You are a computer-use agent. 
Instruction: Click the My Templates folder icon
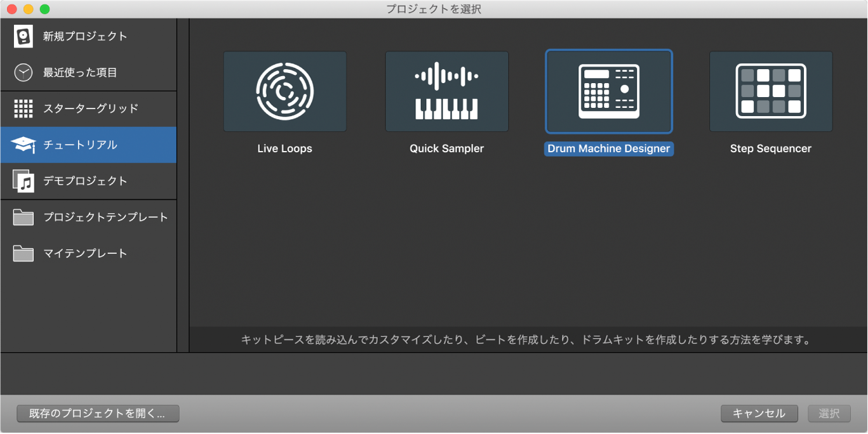click(23, 253)
